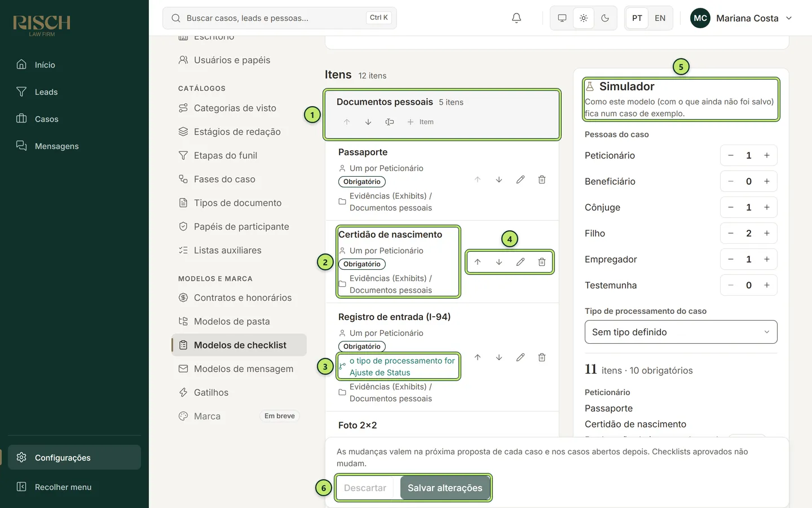This screenshot has height=508, width=812.
Task: Click Salvar alterações button
Action: (x=445, y=488)
